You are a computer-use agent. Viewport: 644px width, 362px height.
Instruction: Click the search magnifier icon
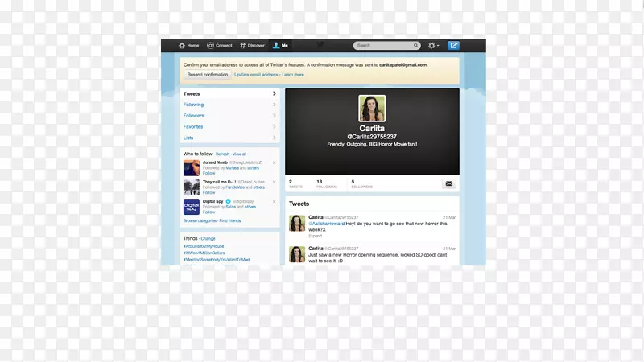pos(415,46)
